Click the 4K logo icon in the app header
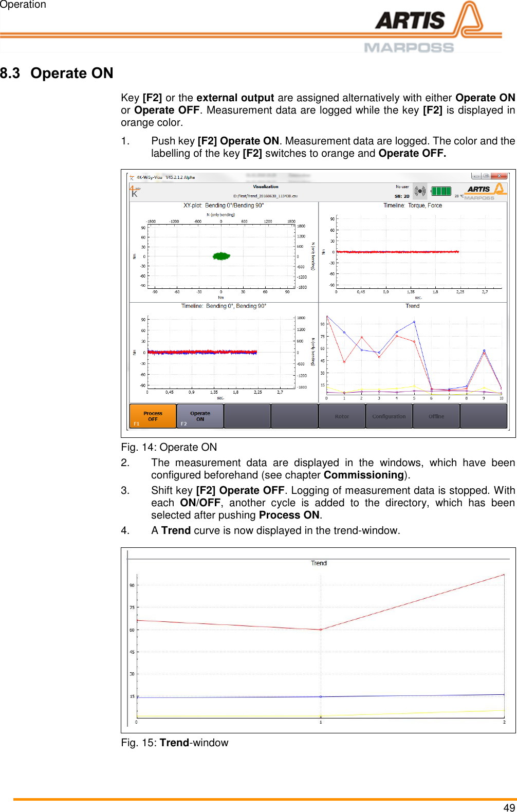517x812 pixels. [135, 191]
